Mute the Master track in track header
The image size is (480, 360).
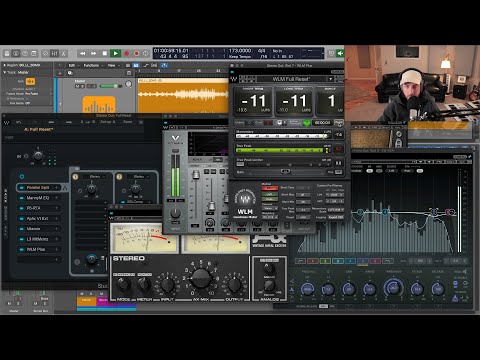click(77, 86)
